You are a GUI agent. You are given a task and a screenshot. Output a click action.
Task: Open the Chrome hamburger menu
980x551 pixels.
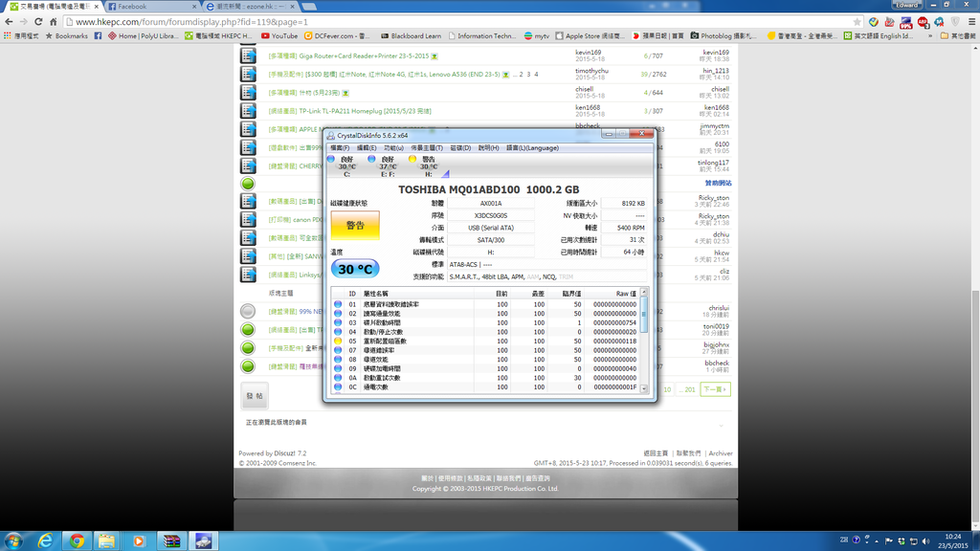pos(972,22)
